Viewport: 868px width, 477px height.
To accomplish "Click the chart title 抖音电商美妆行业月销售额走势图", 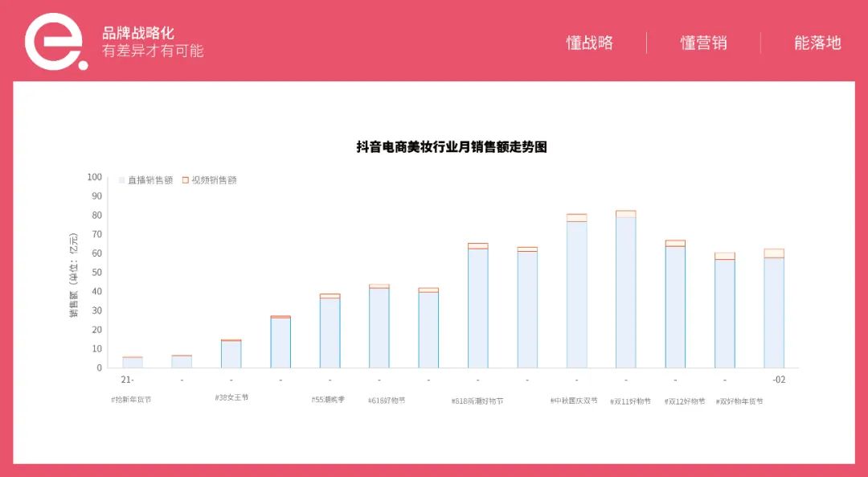I will pyautogui.click(x=452, y=147).
